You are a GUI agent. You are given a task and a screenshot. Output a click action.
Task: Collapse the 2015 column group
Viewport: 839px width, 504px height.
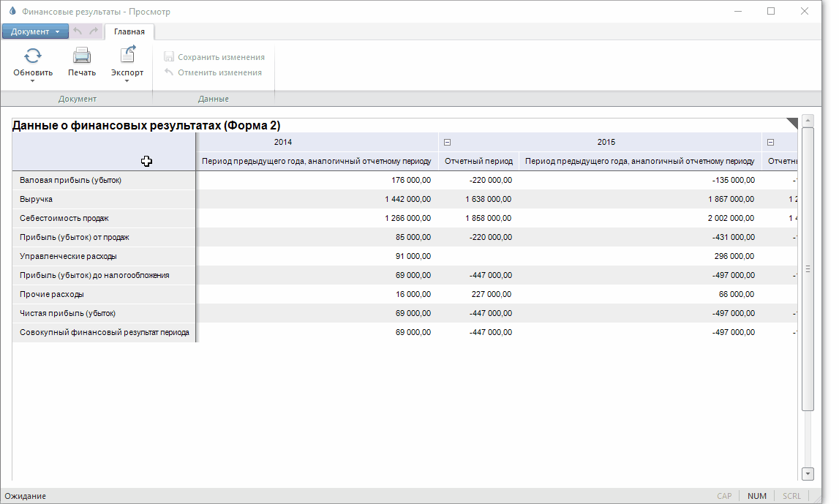point(447,143)
